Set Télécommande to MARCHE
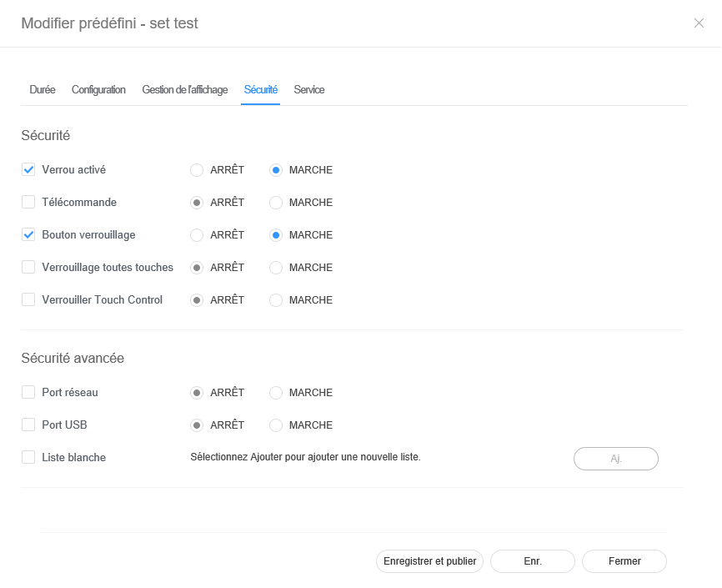 click(276, 203)
